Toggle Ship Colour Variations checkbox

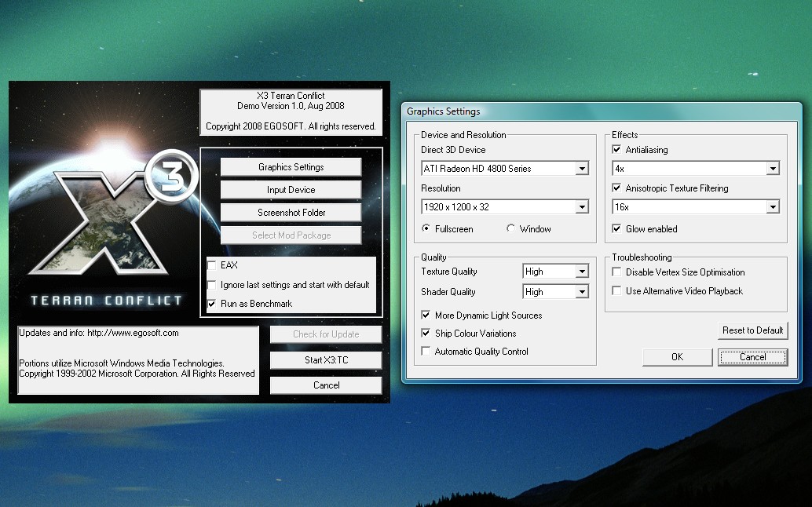pyautogui.click(x=426, y=334)
